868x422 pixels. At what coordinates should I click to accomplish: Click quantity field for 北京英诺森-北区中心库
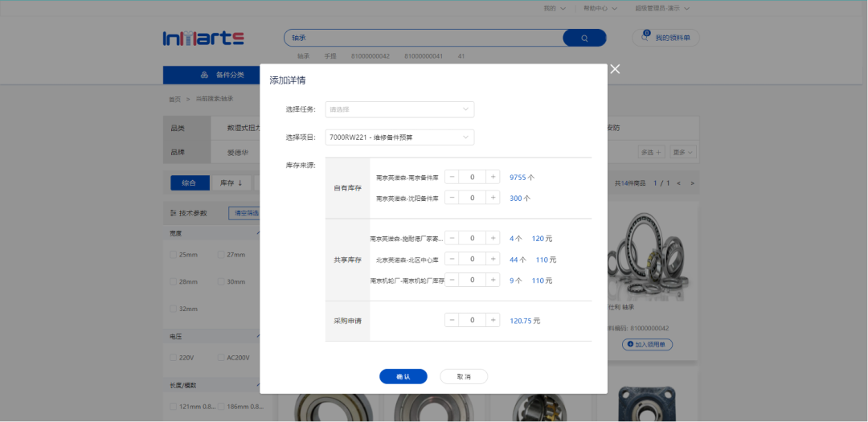pos(473,259)
